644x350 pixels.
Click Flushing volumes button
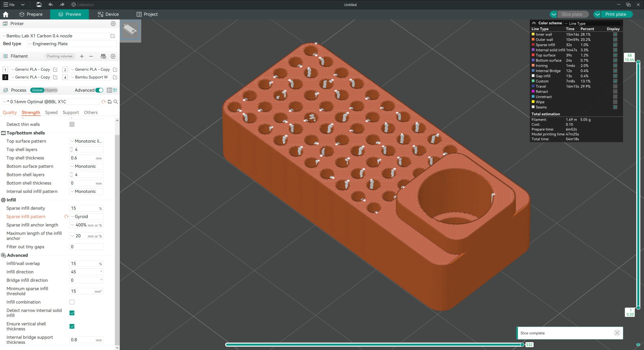click(x=60, y=56)
